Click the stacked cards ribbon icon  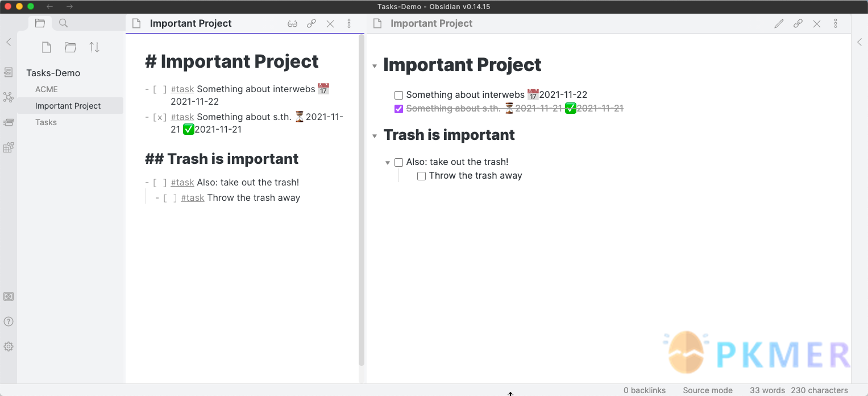(x=9, y=122)
